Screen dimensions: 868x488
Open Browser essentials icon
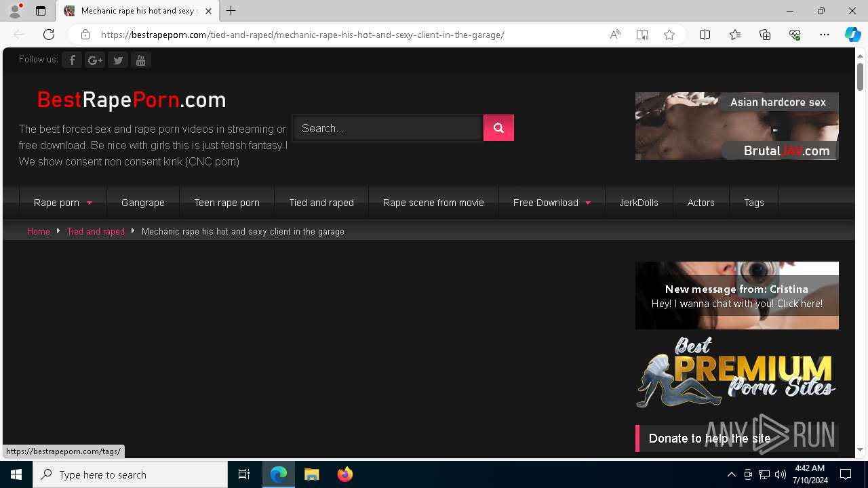coord(795,35)
